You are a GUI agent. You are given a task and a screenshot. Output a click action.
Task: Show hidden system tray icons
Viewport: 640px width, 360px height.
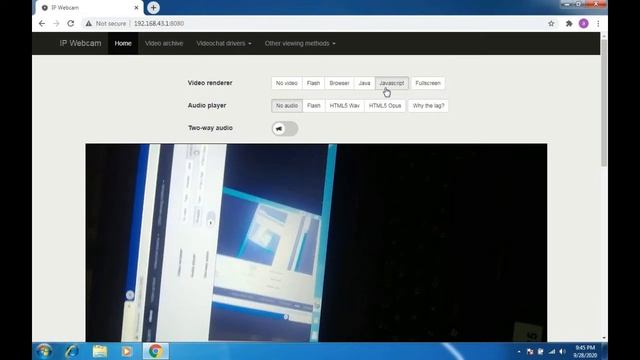click(519, 351)
